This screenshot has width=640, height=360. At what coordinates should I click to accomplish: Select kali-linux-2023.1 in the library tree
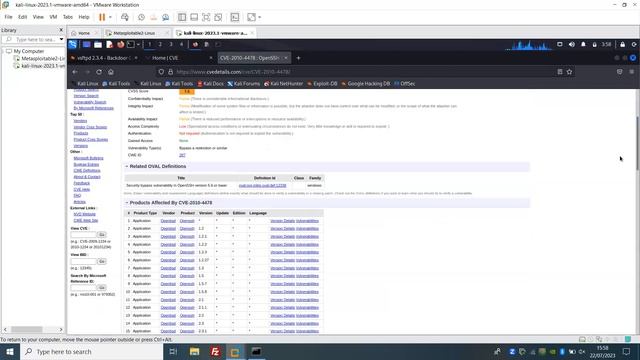click(x=43, y=66)
